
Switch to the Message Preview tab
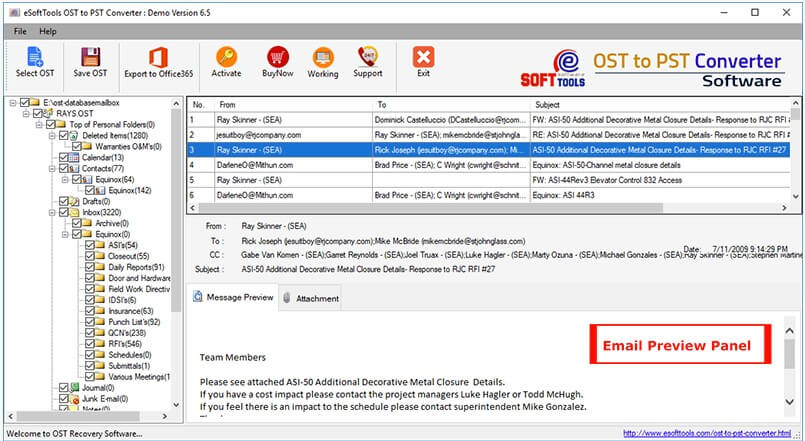233,297
